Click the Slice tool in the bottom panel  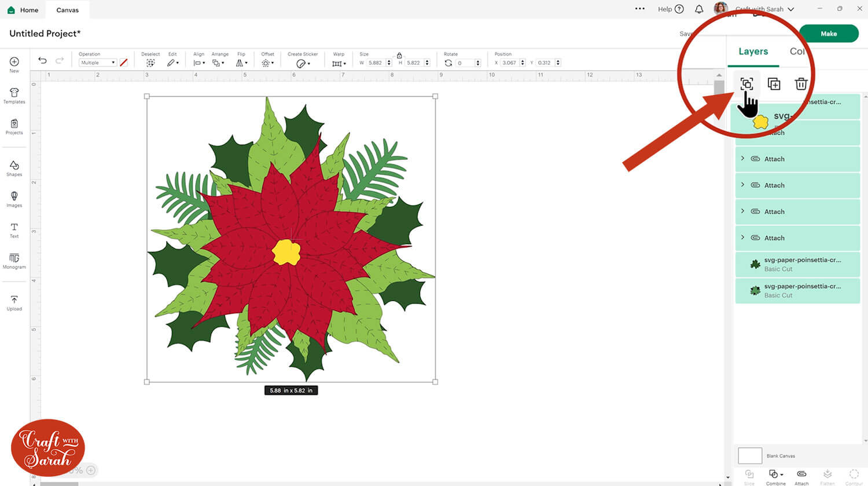point(749,476)
